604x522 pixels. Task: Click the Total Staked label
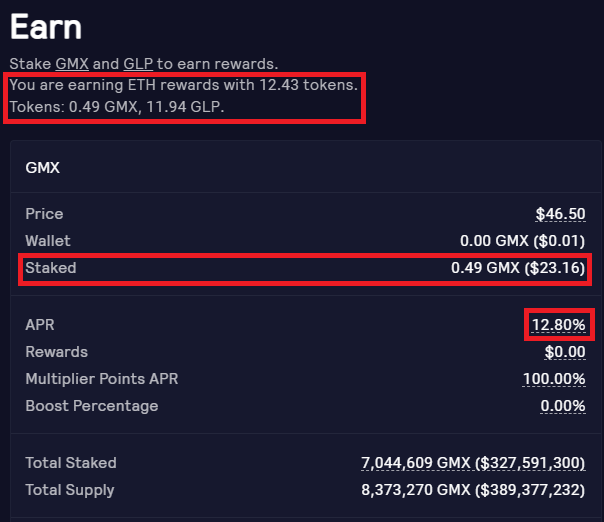[x=71, y=463]
